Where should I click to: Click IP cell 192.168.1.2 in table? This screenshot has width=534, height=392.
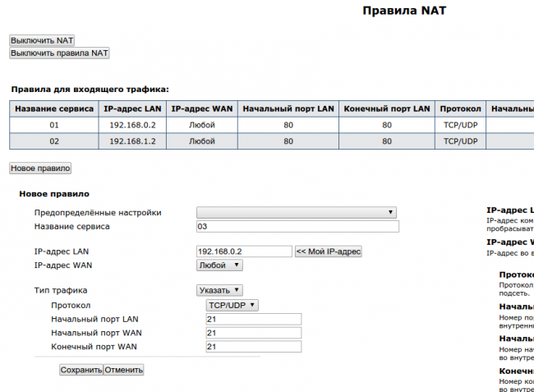click(132, 141)
